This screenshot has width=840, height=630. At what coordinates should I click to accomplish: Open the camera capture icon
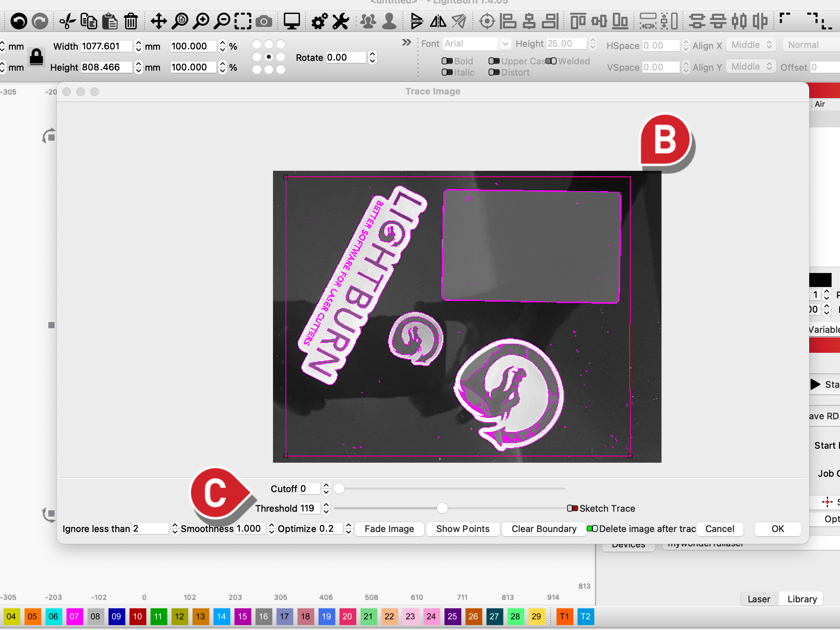pos(264,21)
